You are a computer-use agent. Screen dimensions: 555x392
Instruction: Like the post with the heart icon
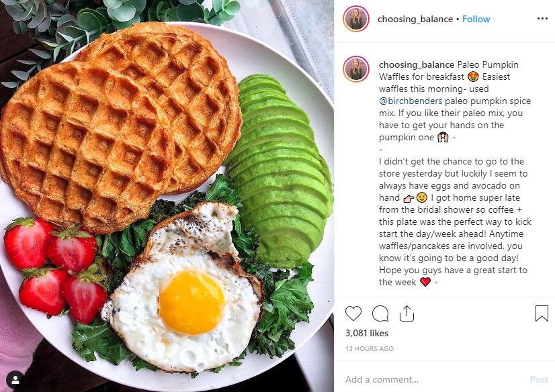353,313
